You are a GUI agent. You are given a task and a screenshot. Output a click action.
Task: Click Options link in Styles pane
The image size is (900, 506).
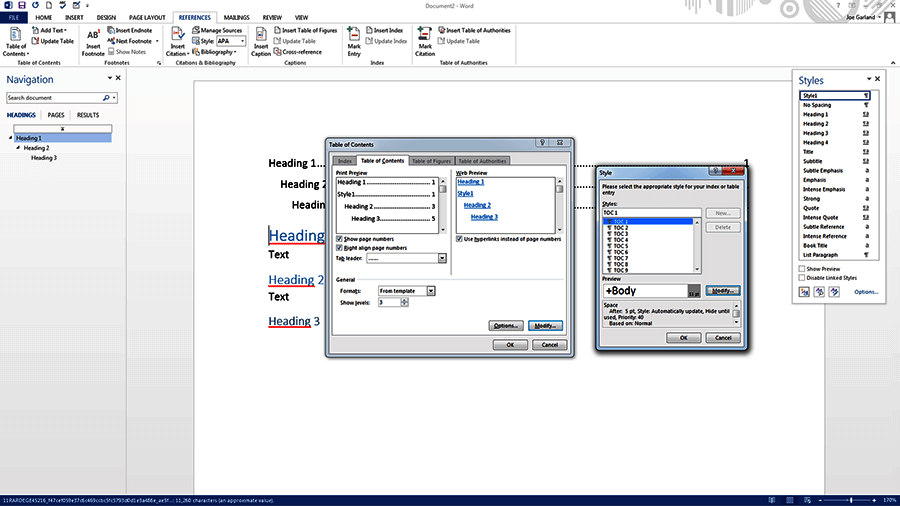tap(866, 292)
